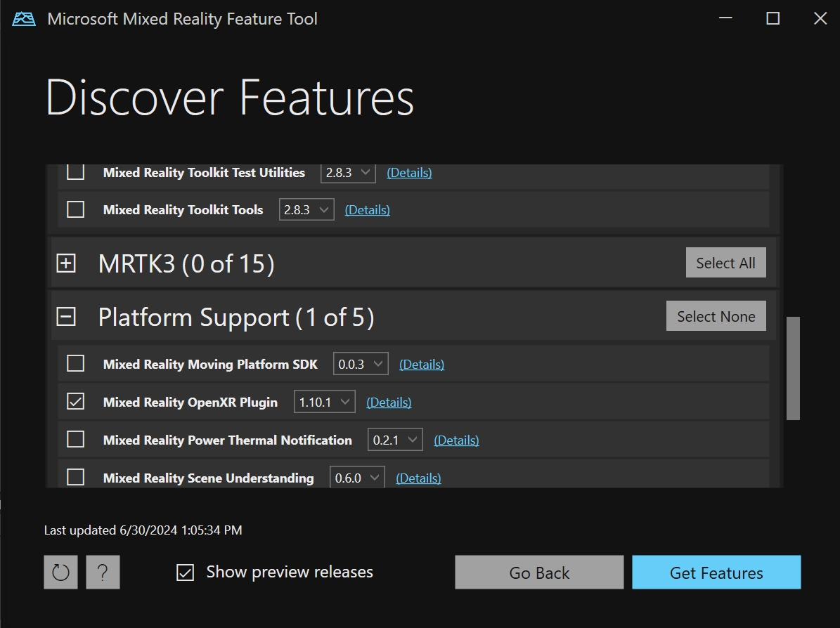The height and width of the screenshot is (628, 840).
Task: Check Mixed Reality Toolkit Tools
Action: coord(75,209)
